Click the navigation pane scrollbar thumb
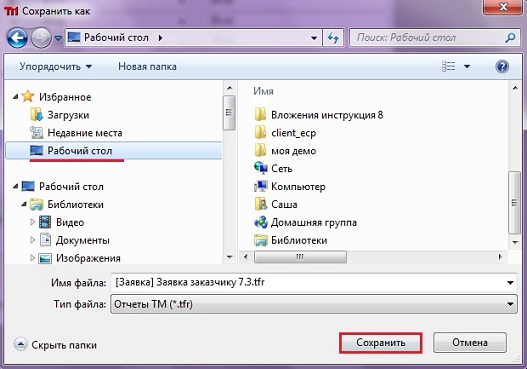The image size is (527, 369). 230,113
